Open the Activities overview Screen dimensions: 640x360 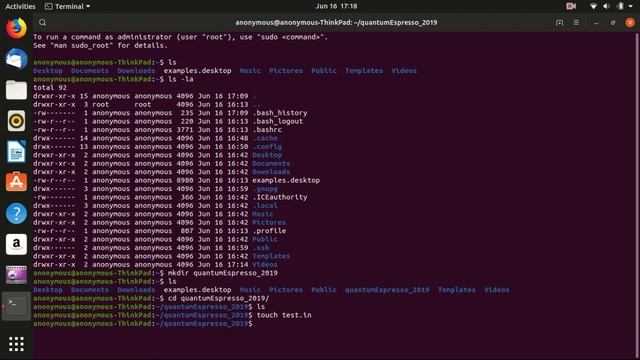pos(20,6)
